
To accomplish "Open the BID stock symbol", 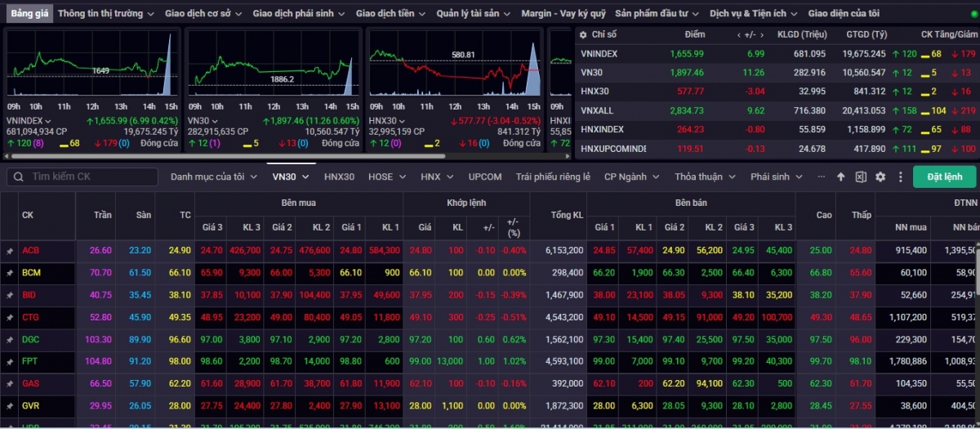I will 31,295.
